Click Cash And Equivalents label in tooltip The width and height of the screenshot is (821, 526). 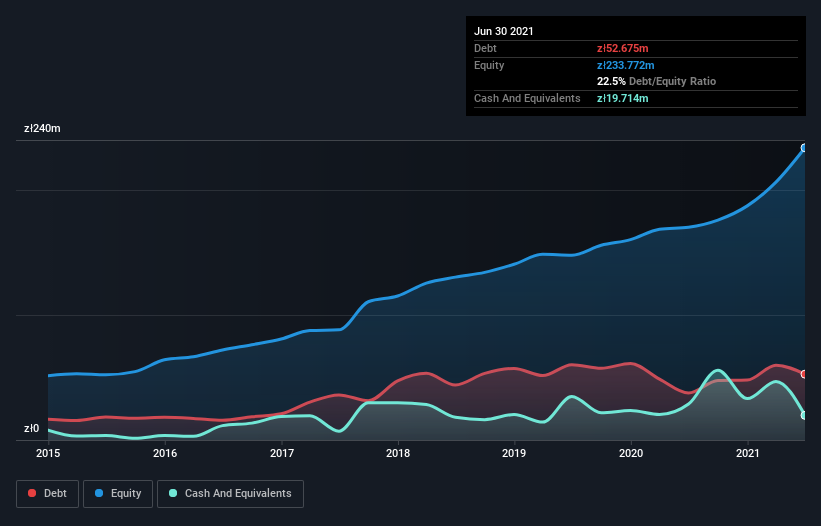point(527,98)
